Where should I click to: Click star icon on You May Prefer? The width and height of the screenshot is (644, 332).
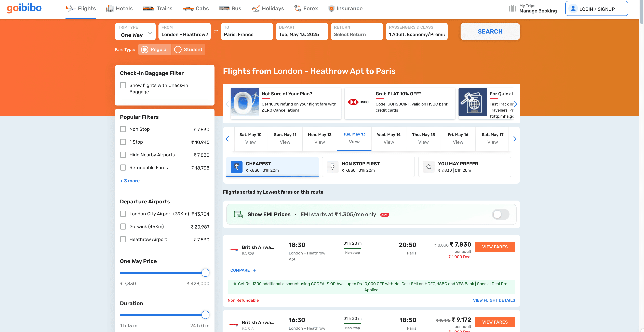point(429,167)
